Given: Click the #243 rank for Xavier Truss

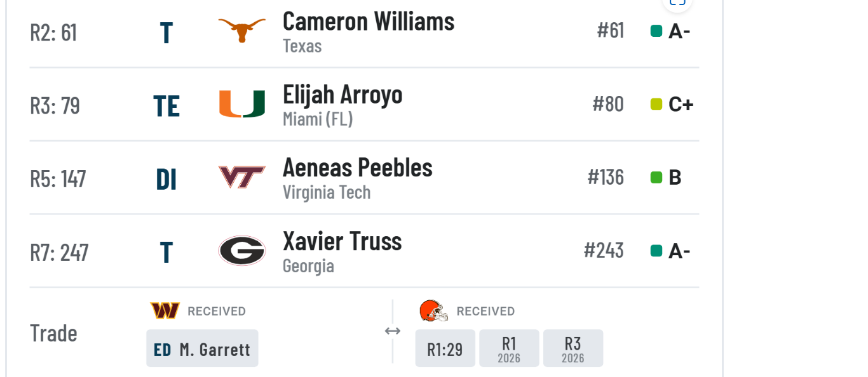Looking at the screenshot, I should pyautogui.click(x=604, y=251).
